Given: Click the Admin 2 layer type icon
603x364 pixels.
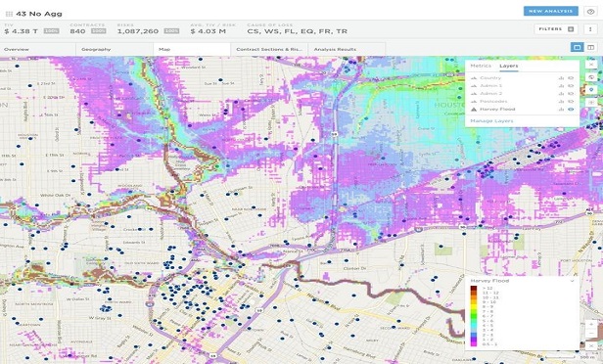Looking at the screenshot, I should click(x=474, y=93).
